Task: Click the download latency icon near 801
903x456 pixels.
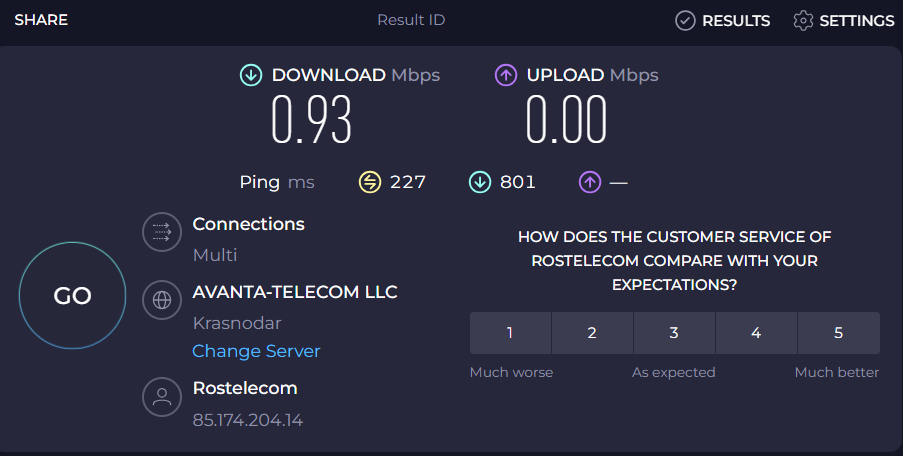Action: (480, 182)
